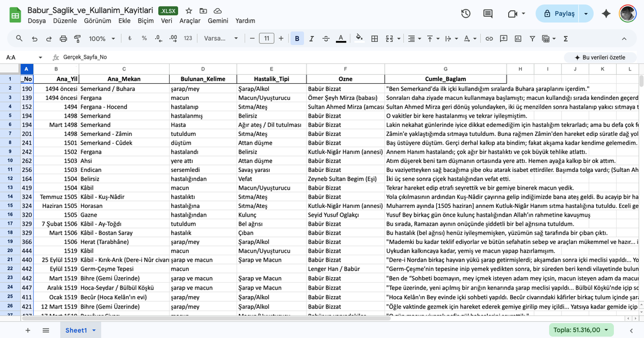Toggle strikethrough formatting
The height and width of the screenshot is (338, 644).
[326, 39]
